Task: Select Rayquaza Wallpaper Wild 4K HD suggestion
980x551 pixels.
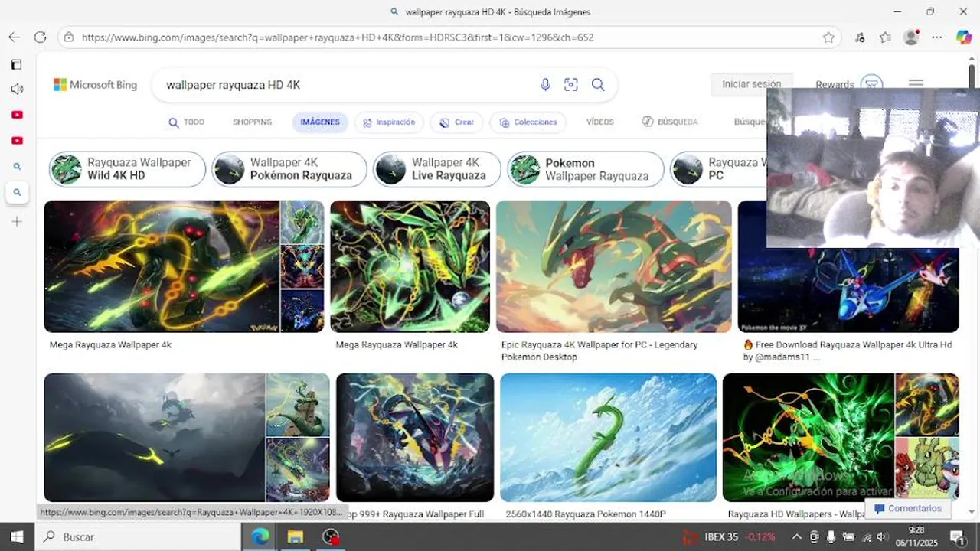Action: (128, 169)
